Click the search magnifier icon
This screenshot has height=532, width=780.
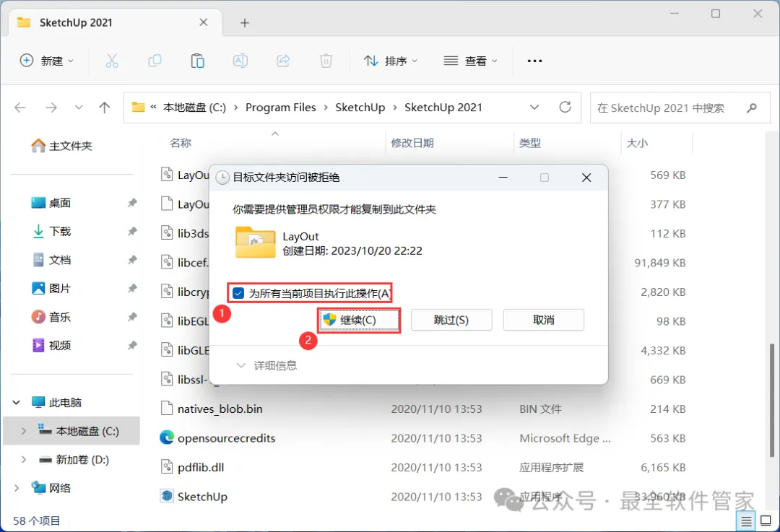point(752,108)
